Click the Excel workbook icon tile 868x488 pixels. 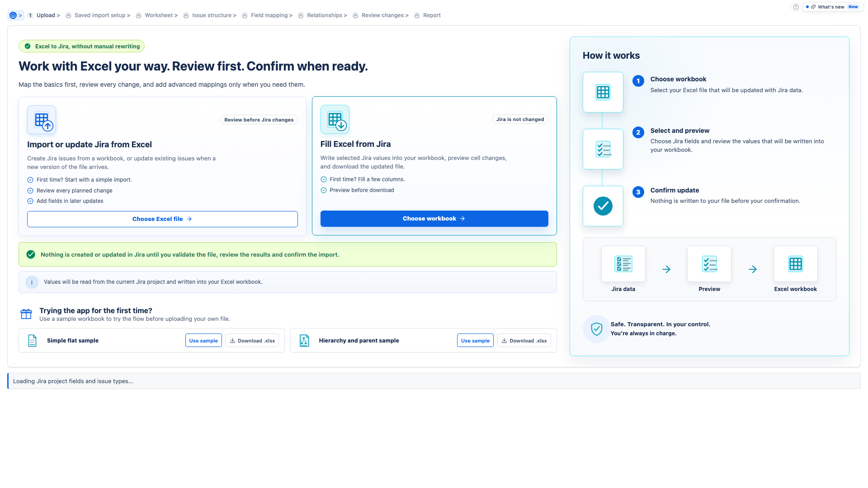796,264
